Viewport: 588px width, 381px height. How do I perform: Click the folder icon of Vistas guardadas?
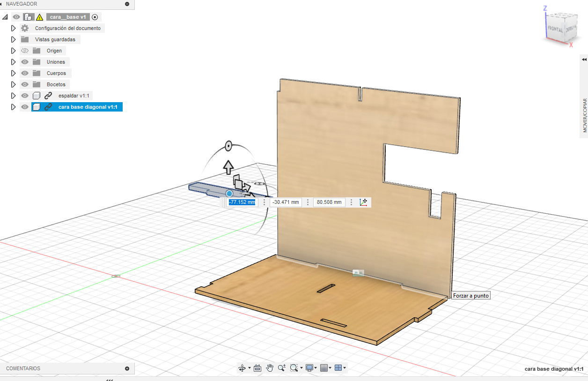25,39
